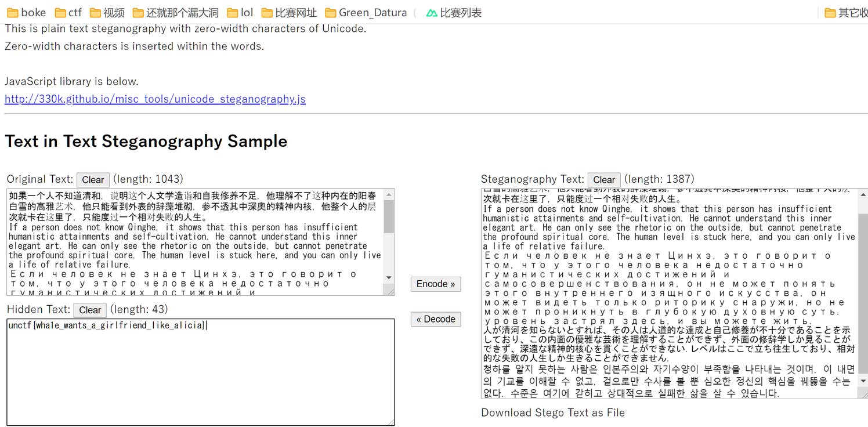Open the 比赛网址 bookmark folder
Viewport: 868px width, 427px height.
click(289, 12)
